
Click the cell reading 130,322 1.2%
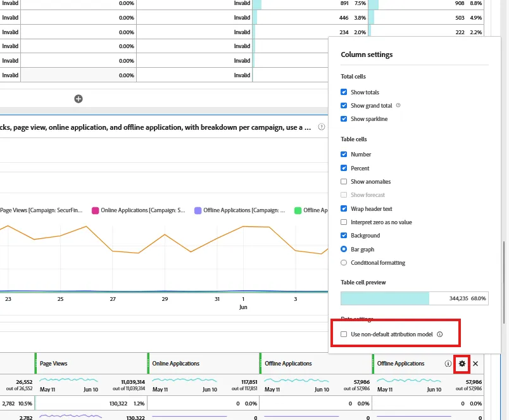91,404
